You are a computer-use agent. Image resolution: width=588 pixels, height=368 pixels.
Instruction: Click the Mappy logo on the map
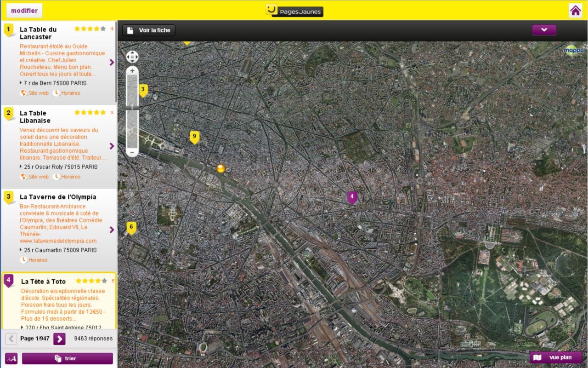(574, 50)
